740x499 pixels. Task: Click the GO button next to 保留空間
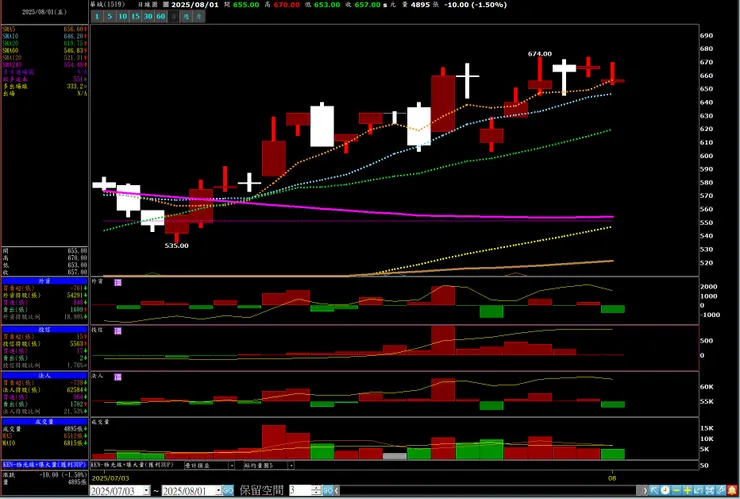328,491
